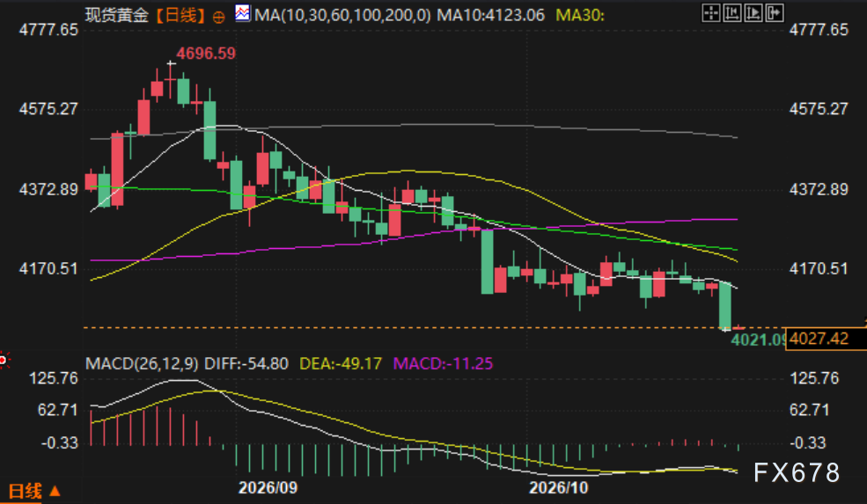This screenshot has width=867, height=504.
Task: Click the 现货黄金 symbol title
Action: tap(117, 16)
